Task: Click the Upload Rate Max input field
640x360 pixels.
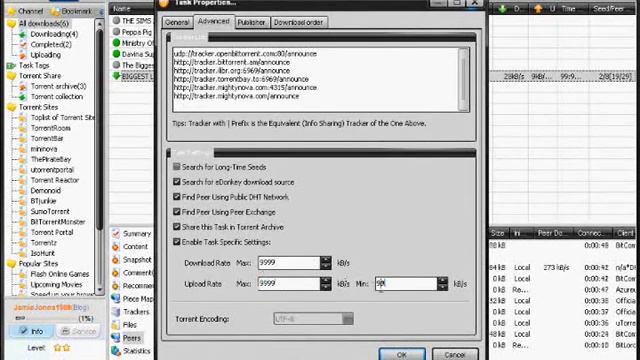Action: (x=289, y=284)
